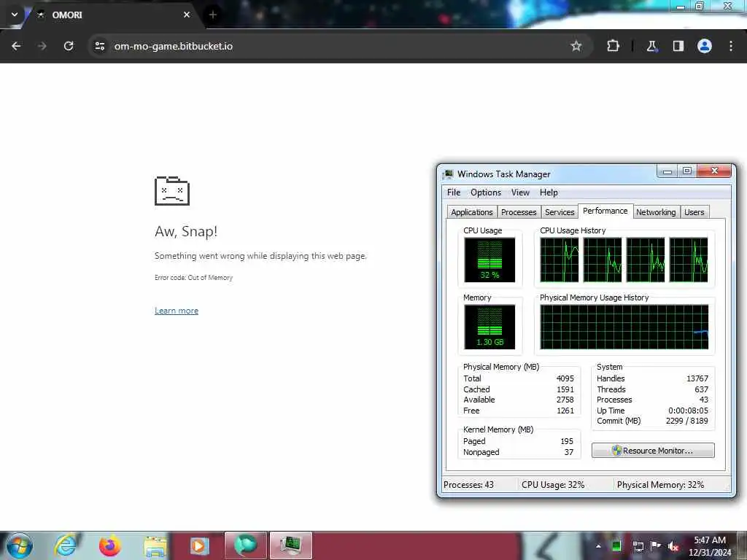Switch to the Services tab

[560, 212]
